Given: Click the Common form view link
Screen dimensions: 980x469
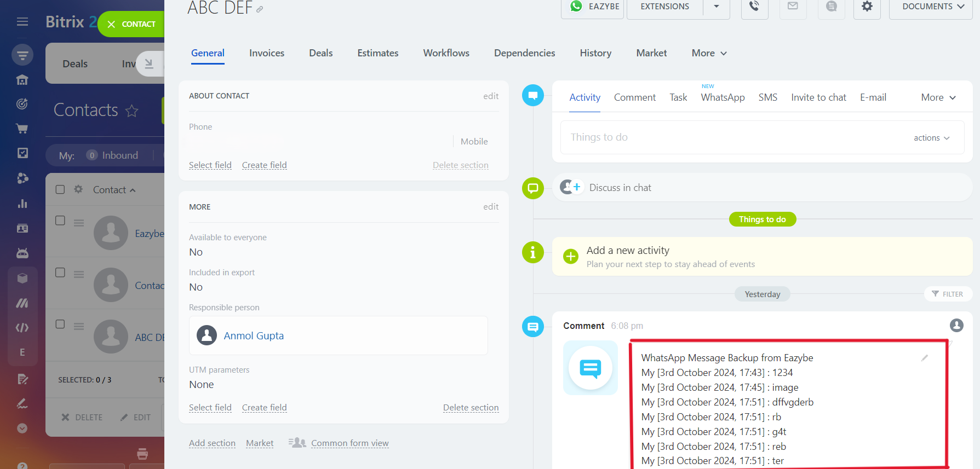Looking at the screenshot, I should tap(350, 443).
